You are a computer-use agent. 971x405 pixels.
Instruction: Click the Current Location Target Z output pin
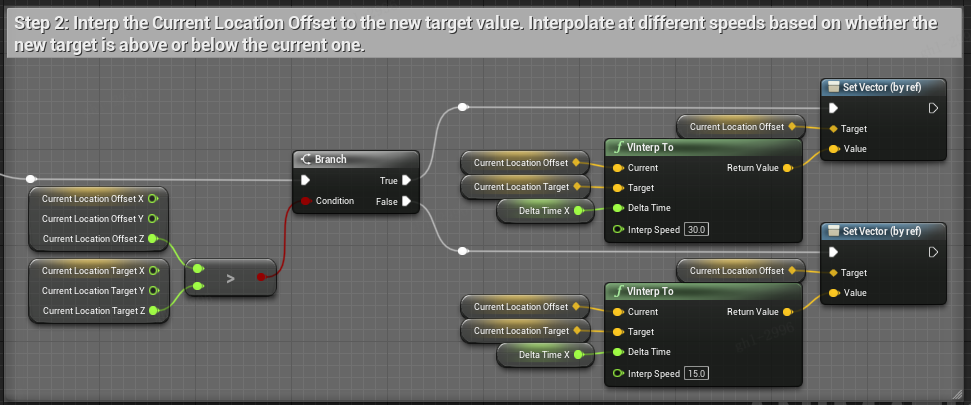[153, 311]
